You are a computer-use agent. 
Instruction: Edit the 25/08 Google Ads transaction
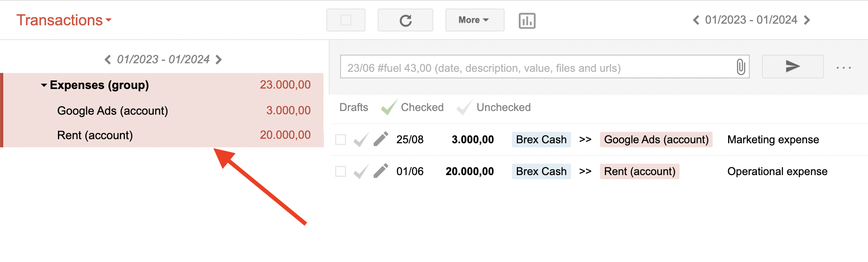coord(380,139)
